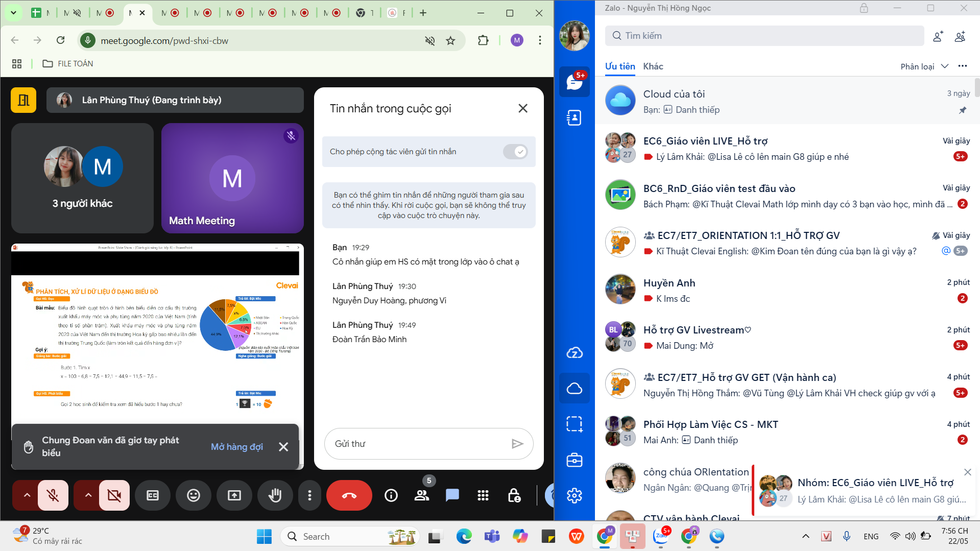Toggle the microphone on in Meet

point(53,495)
